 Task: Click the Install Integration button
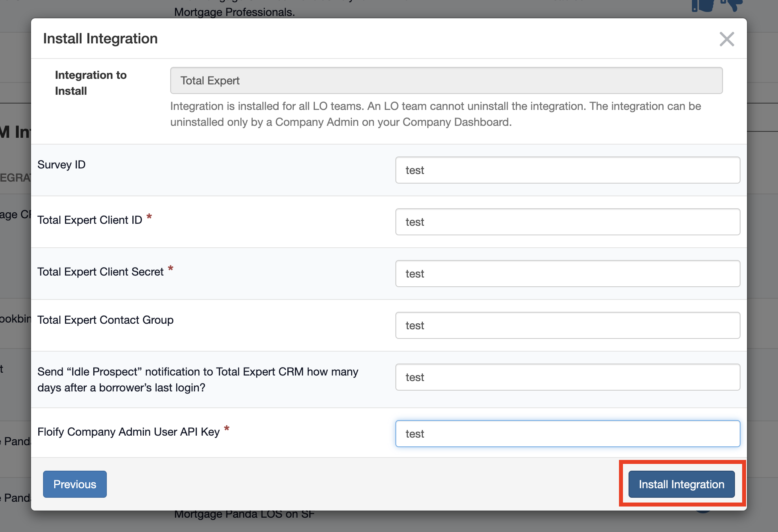[681, 484]
